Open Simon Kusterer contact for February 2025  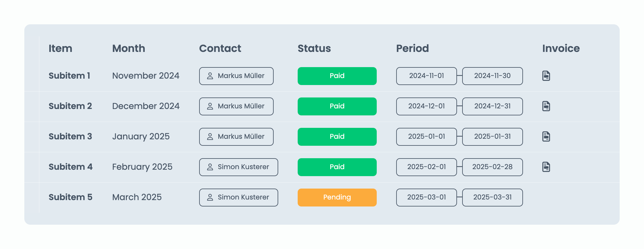click(239, 167)
